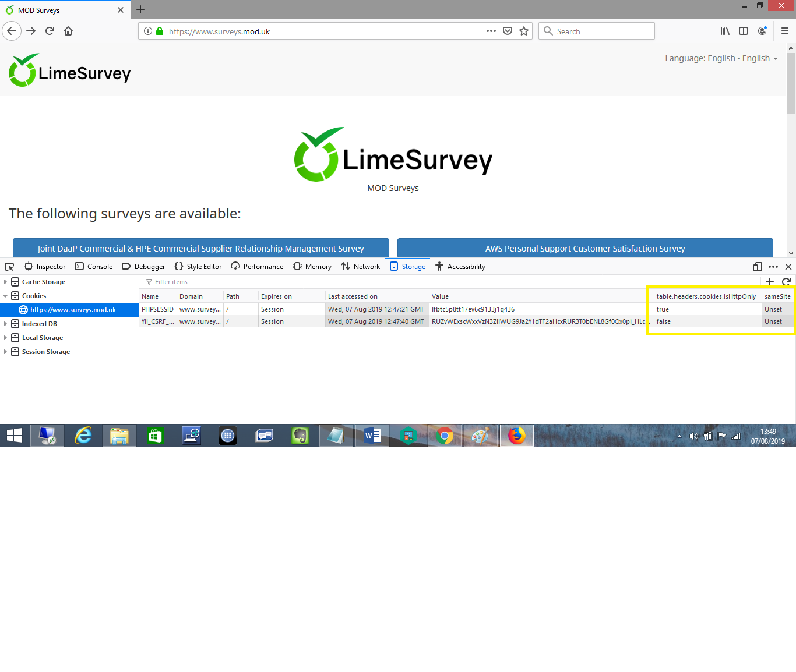Switch to the Accessibility tab
This screenshot has width=796, height=672.
(x=460, y=267)
